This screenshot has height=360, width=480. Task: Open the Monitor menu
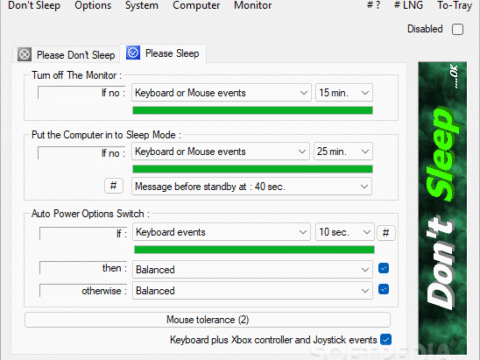(253, 6)
